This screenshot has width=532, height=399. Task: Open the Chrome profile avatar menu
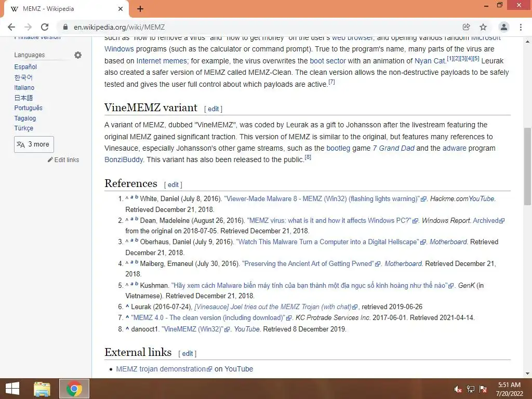[x=504, y=27]
